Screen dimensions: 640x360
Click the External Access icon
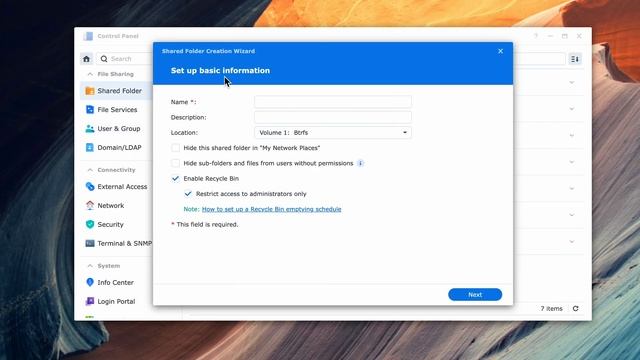click(90, 187)
